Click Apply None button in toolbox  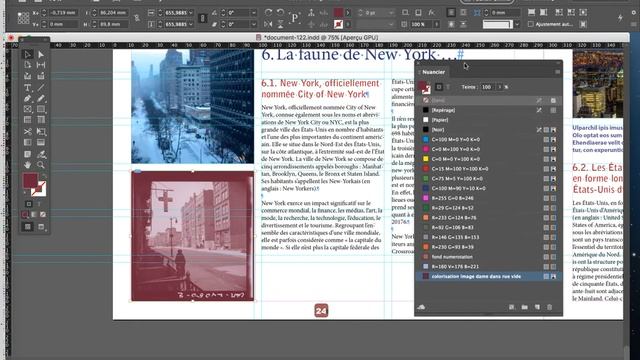42,214
